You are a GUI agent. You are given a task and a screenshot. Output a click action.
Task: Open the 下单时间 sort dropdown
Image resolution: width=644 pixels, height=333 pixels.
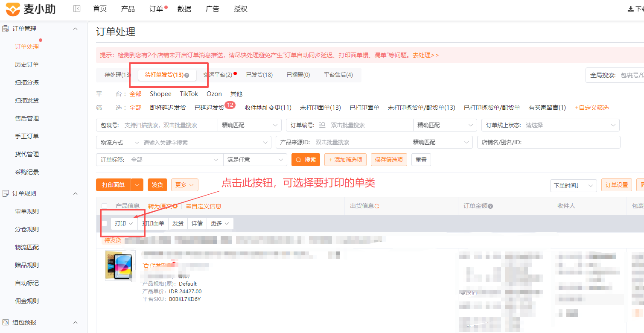574,185
